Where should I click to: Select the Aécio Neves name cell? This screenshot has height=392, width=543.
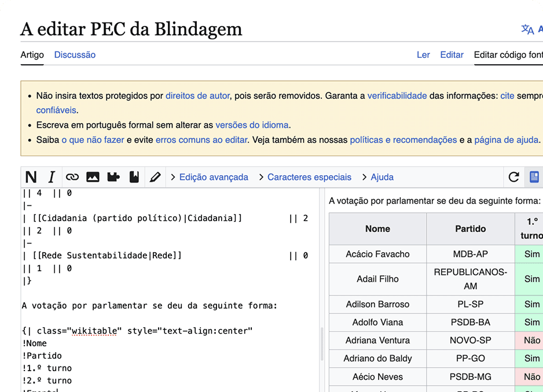[377, 376]
